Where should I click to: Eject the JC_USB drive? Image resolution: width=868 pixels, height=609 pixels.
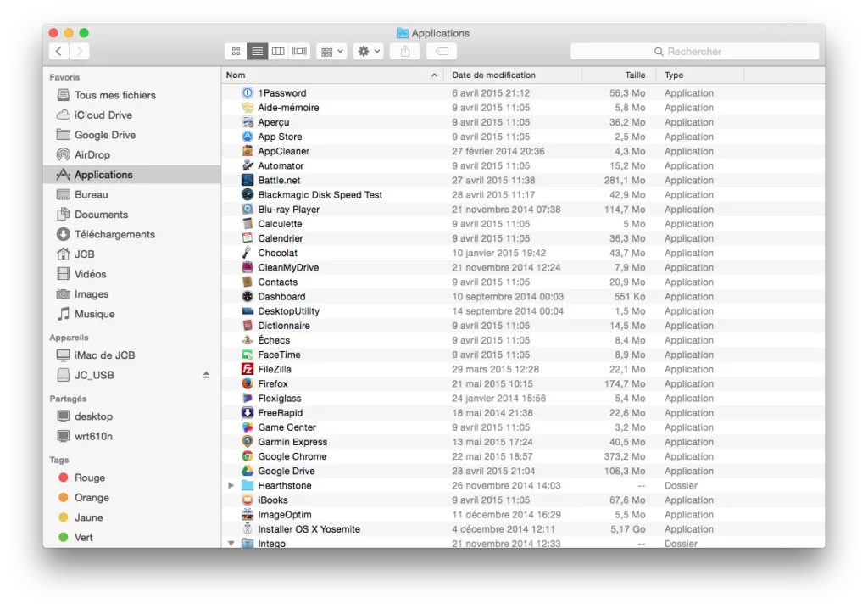point(206,375)
